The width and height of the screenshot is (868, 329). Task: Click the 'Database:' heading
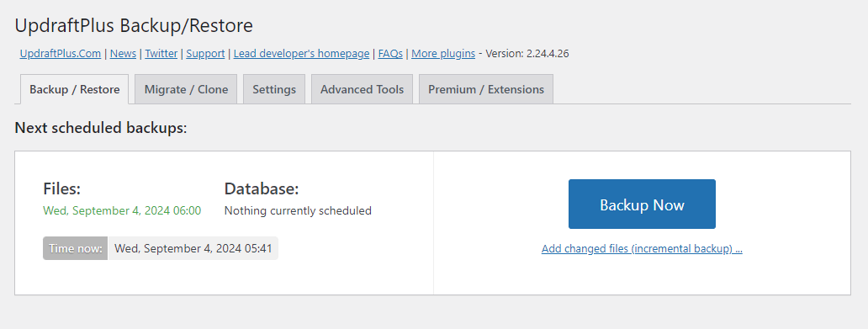click(x=262, y=188)
